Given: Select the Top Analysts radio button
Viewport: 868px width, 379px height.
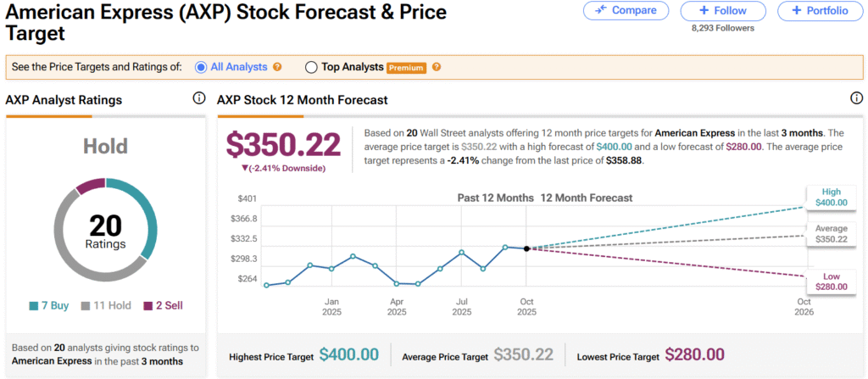Looking at the screenshot, I should click(311, 67).
